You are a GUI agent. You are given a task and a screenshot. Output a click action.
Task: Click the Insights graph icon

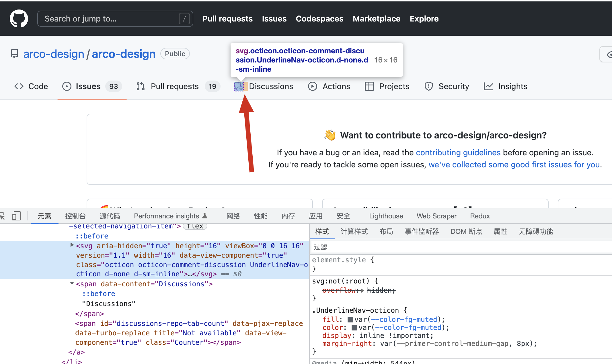click(488, 86)
